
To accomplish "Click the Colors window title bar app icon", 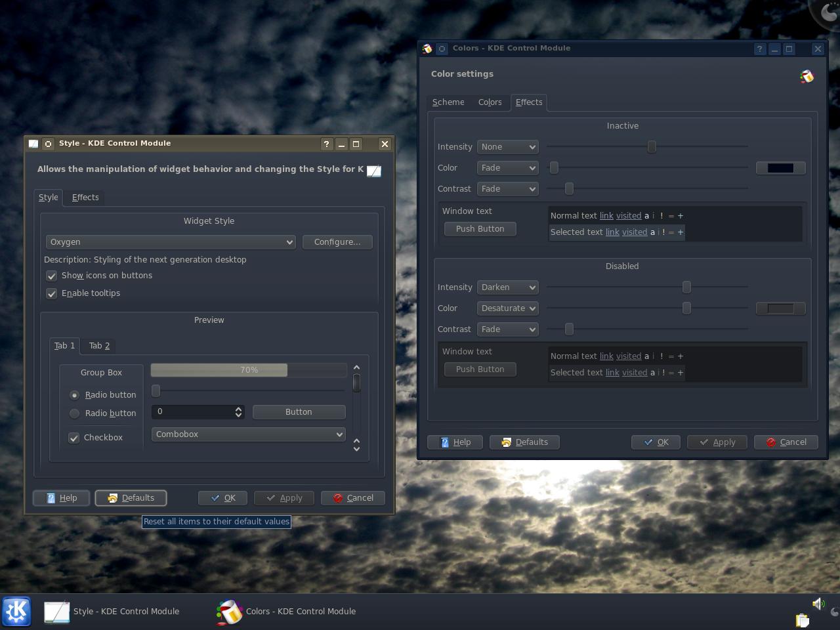I will [x=427, y=49].
